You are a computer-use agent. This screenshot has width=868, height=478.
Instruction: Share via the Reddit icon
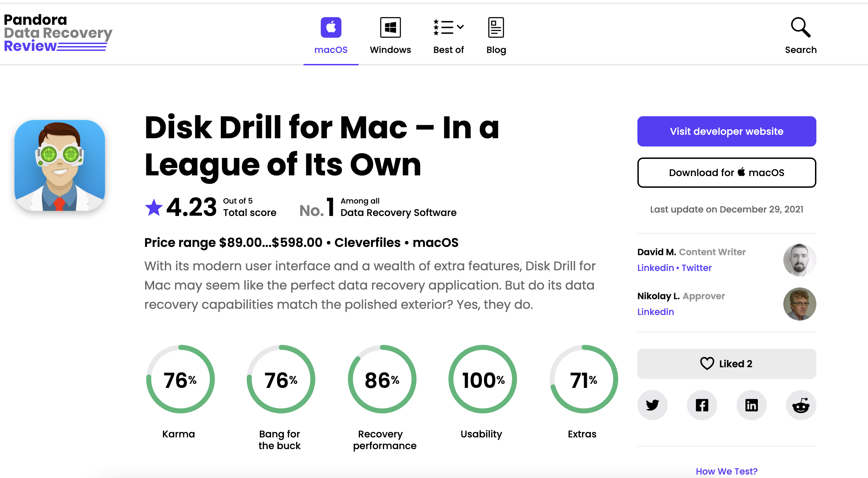801,405
